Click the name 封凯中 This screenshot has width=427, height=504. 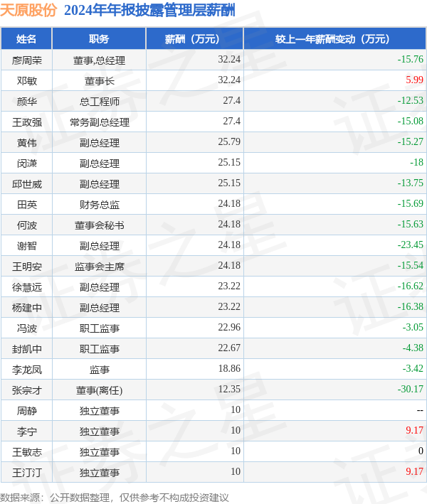pyautogui.click(x=27, y=348)
